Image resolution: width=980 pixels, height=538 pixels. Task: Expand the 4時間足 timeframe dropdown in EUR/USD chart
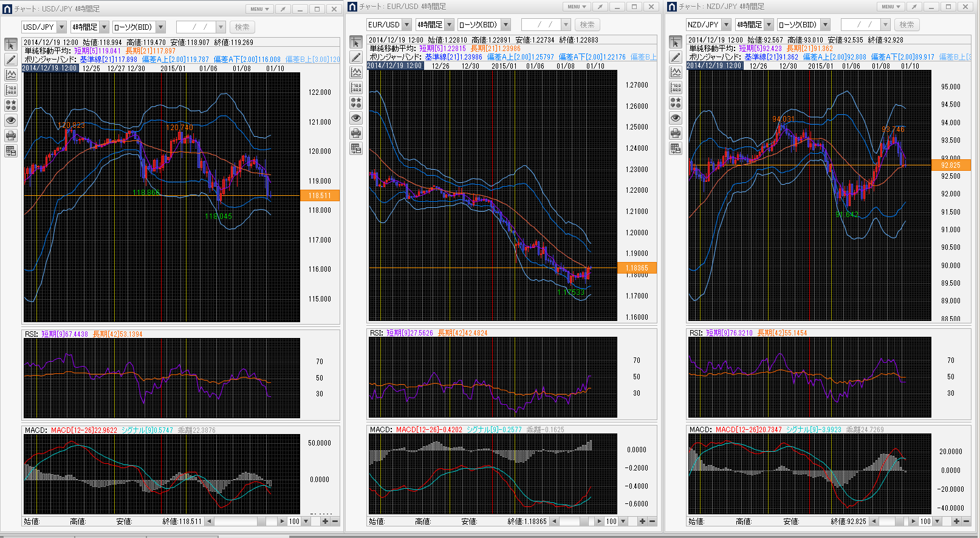pyautogui.click(x=450, y=25)
